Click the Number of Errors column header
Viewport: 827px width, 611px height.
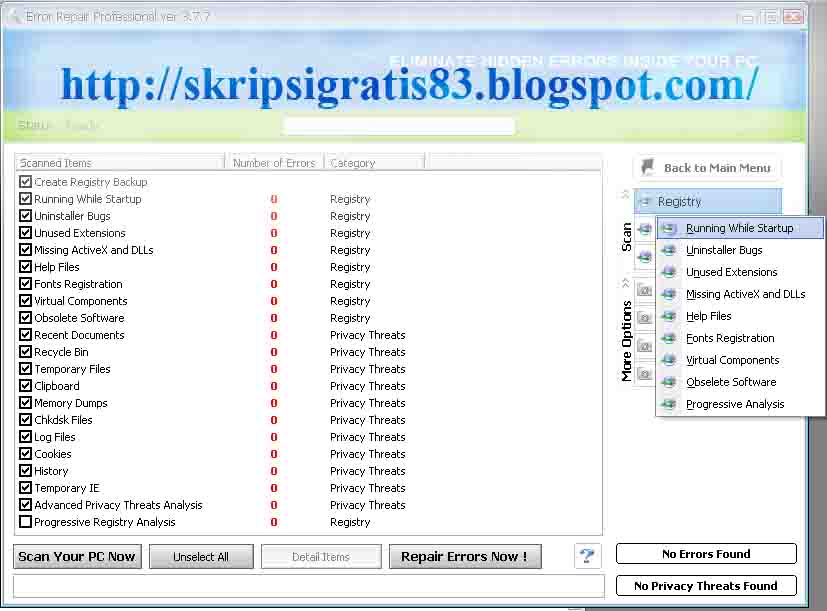(274, 163)
